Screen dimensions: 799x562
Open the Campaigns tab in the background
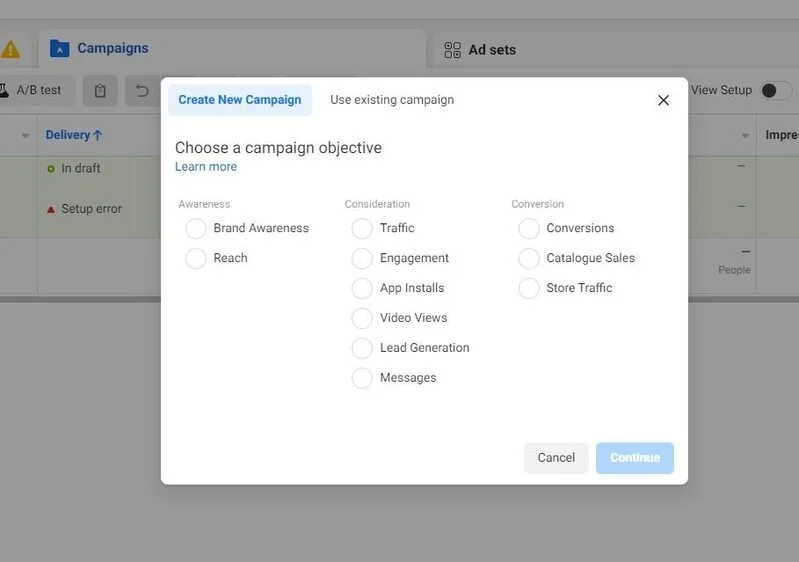pyautogui.click(x=232, y=49)
